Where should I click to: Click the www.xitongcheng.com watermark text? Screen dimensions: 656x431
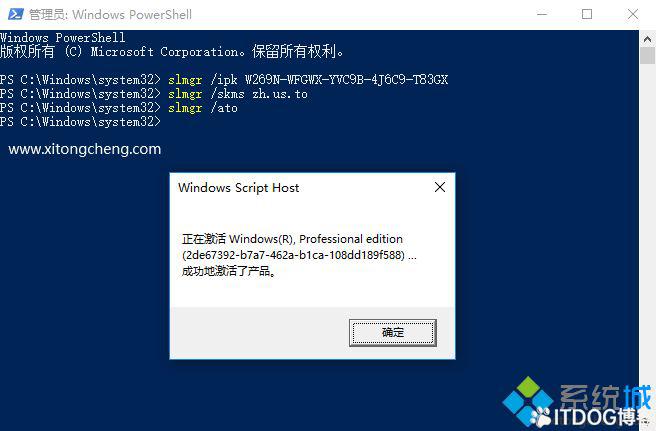point(85,149)
